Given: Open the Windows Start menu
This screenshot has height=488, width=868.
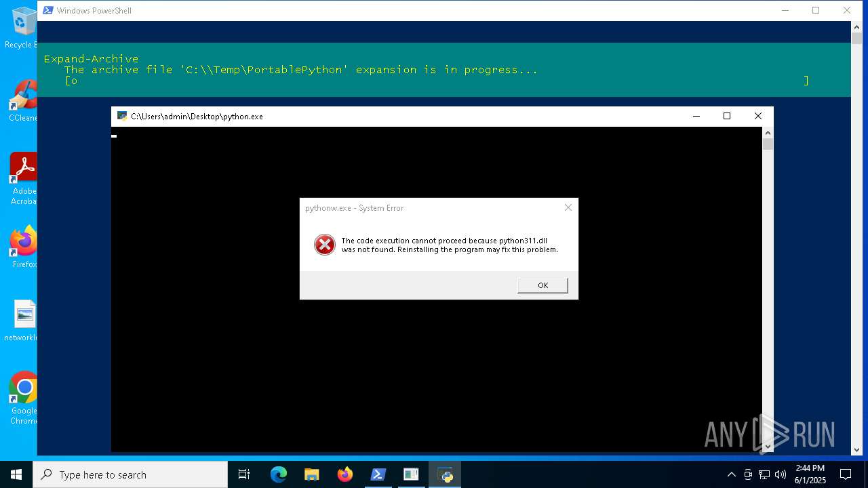Looking at the screenshot, I should click(16, 474).
